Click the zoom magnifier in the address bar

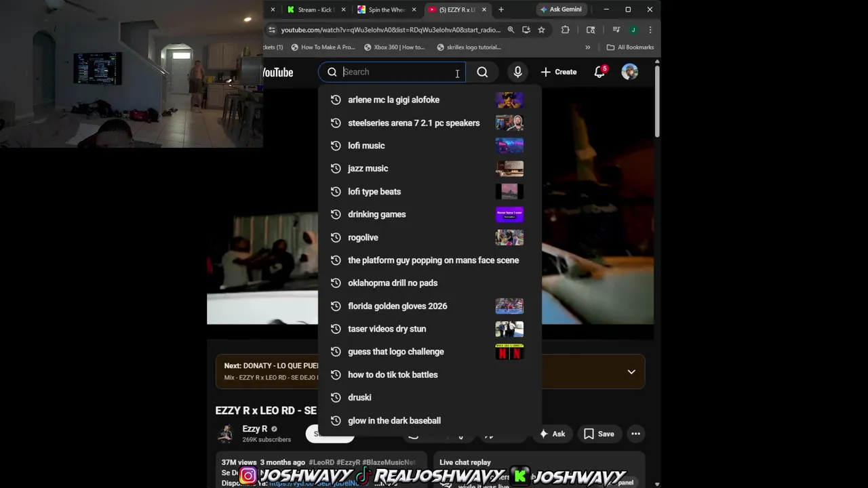pyautogui.click(x=511, y=30)
